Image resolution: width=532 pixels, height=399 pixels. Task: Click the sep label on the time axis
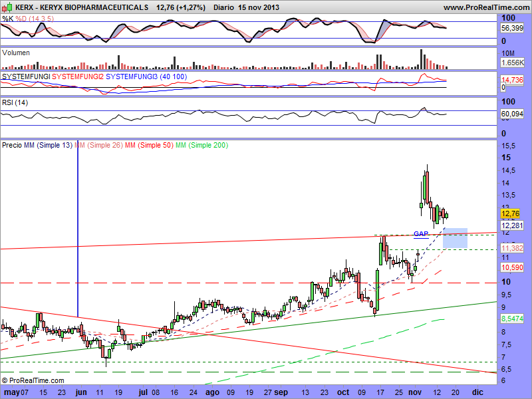[x=281, y=392]
